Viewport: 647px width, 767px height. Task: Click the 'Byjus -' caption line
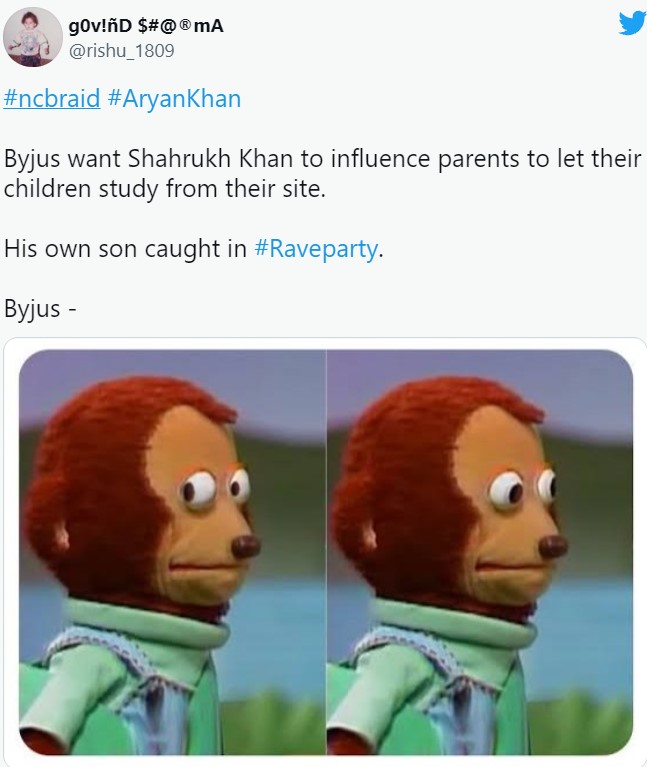[x=40, y=309]
